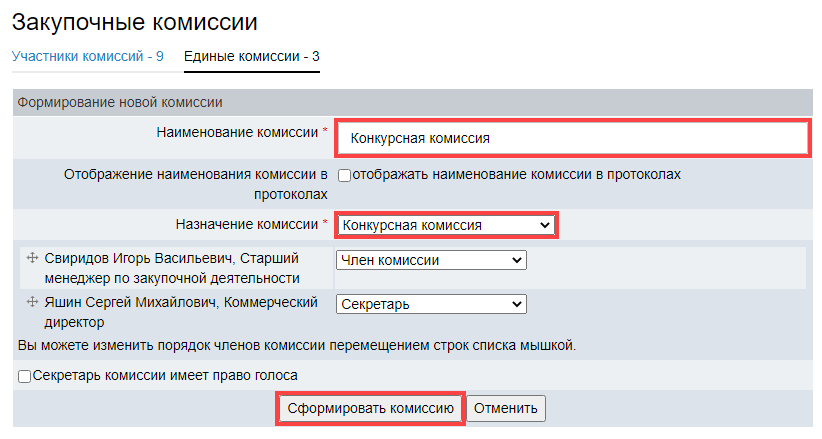
Task: Click the Отменить button
Action: 507,408
